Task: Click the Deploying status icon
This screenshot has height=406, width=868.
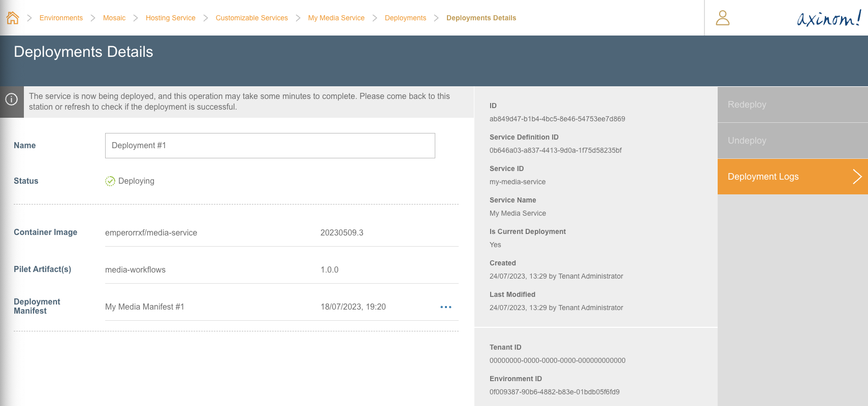Action: [110, 181]
